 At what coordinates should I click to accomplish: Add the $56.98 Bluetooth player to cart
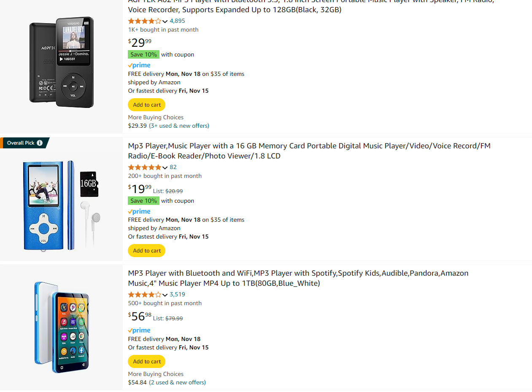147,362
